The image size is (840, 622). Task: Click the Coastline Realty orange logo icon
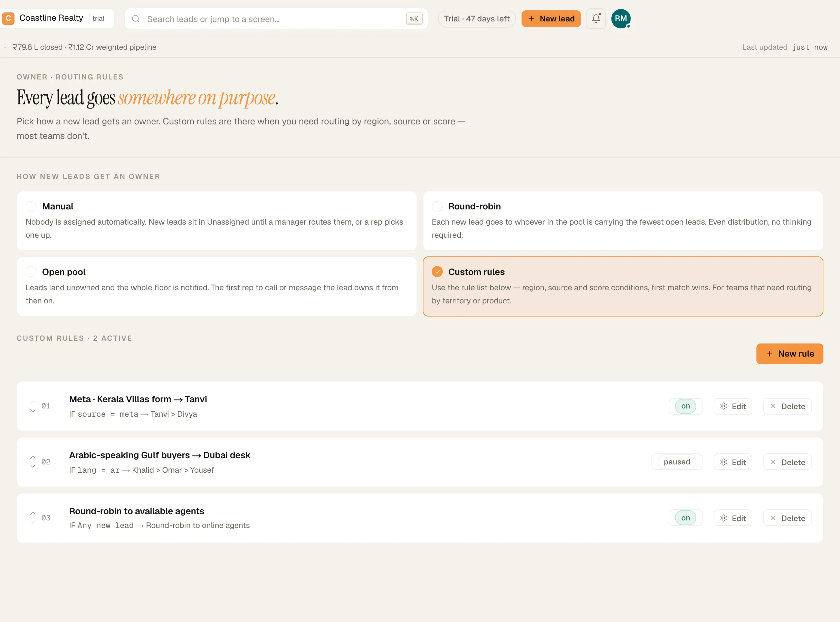click(8, 18)
